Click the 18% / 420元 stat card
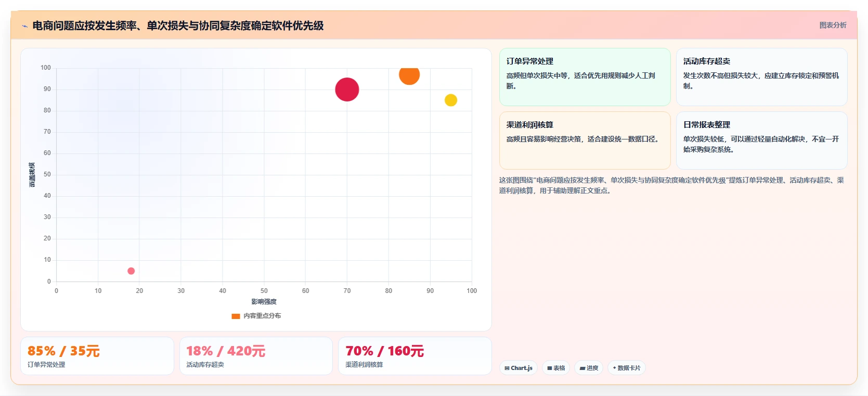Viewport: 868px width, 396px height. point(256,356)
